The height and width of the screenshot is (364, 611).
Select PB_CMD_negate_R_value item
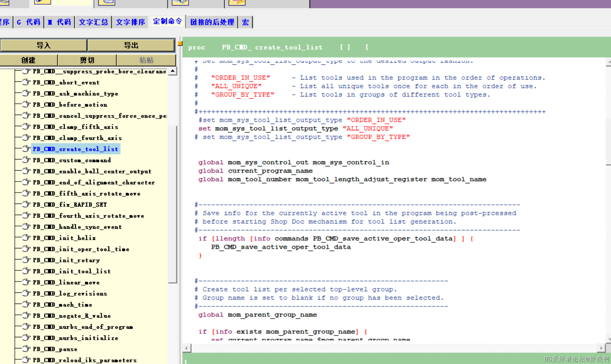72,316
